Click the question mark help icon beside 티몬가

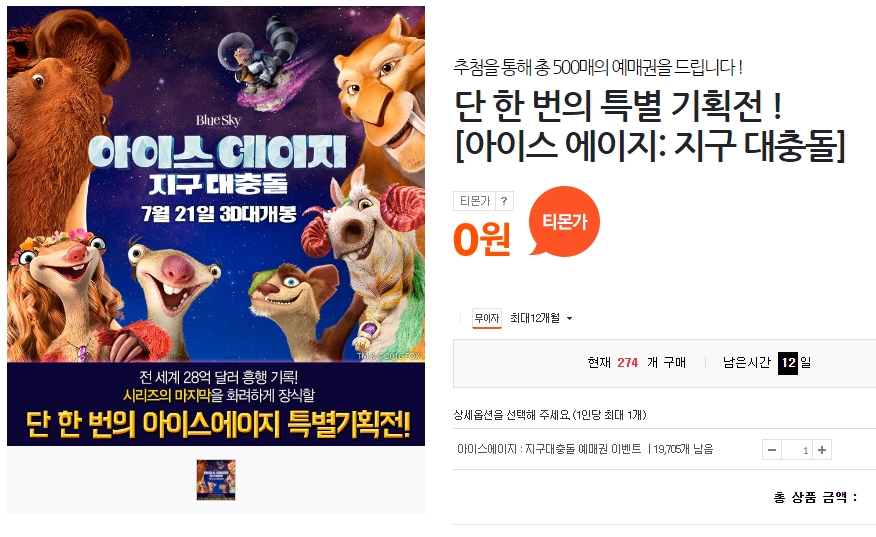[x=504, y=201]
